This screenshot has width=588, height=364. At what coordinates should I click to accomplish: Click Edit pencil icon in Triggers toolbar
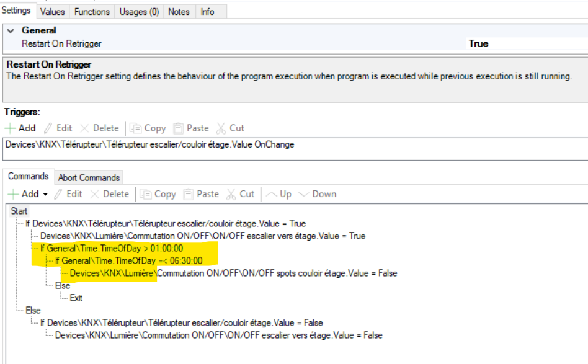[49, 128]
